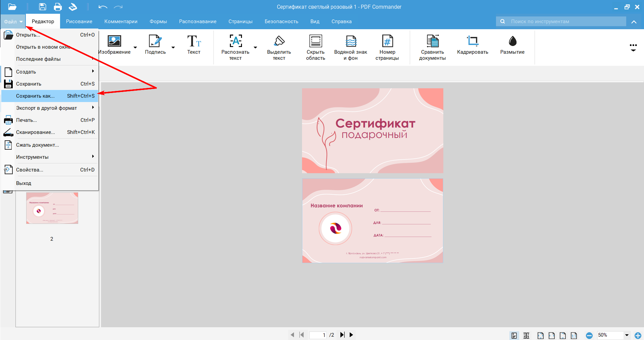Click the Page number (Номер страницы) icon
The width and height of the screenshot is (644, 340).
(387, 41)
